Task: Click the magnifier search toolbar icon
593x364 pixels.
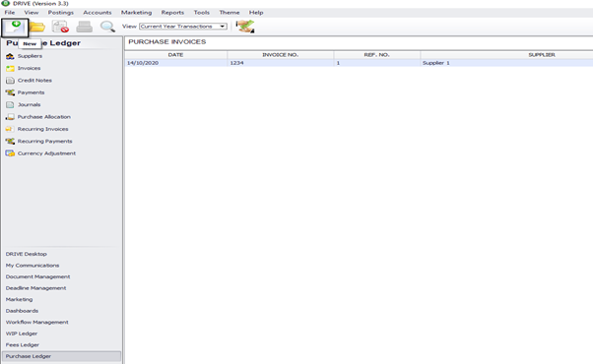Action: click(x=107, y=27)
